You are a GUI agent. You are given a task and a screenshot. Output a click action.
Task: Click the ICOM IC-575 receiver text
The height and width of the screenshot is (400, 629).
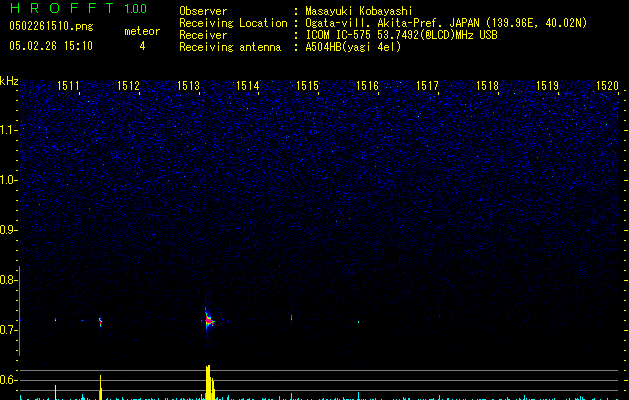coord(401,35)
